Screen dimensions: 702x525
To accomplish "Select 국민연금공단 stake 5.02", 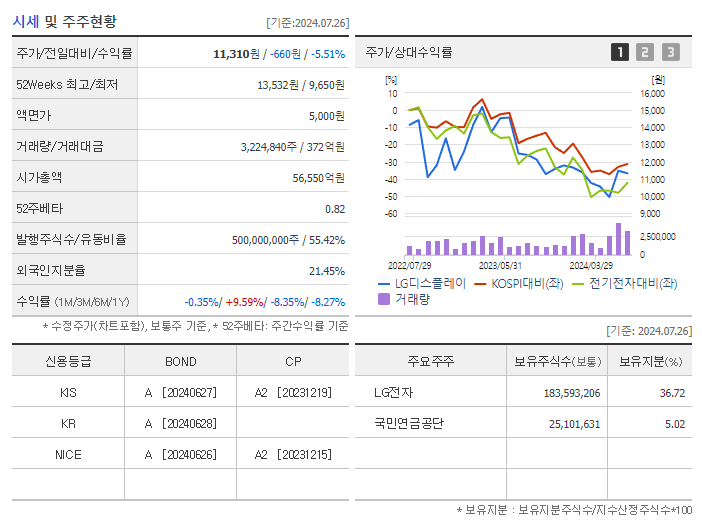I will 675,424.
